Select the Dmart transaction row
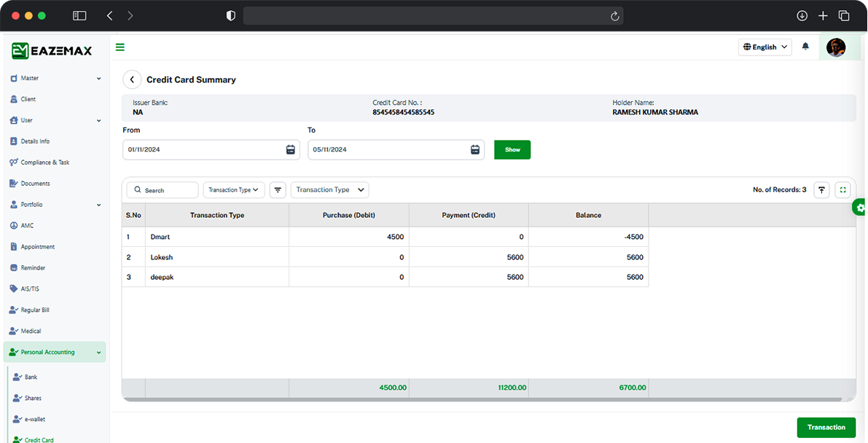 coord(386,237)
